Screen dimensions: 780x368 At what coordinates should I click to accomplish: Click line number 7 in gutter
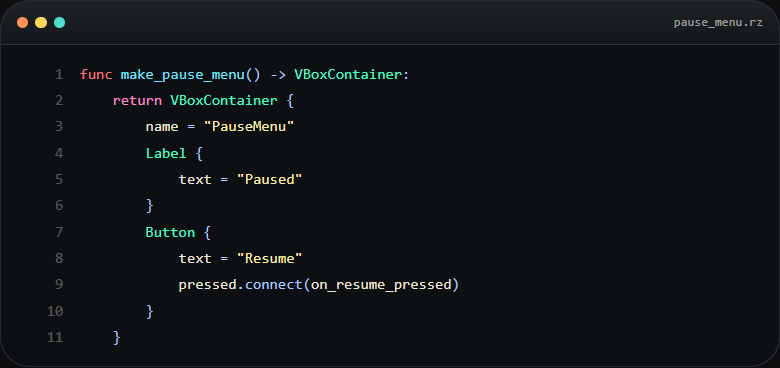(59, 232)
